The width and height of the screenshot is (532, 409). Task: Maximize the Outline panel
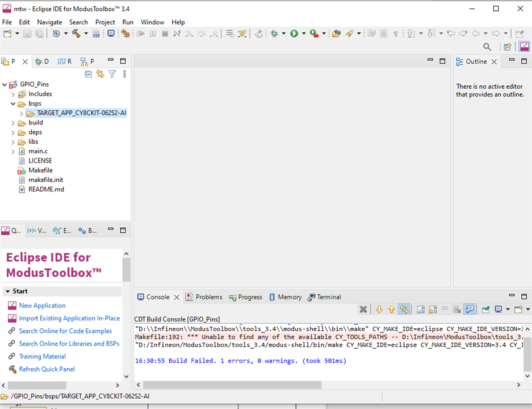524,61
